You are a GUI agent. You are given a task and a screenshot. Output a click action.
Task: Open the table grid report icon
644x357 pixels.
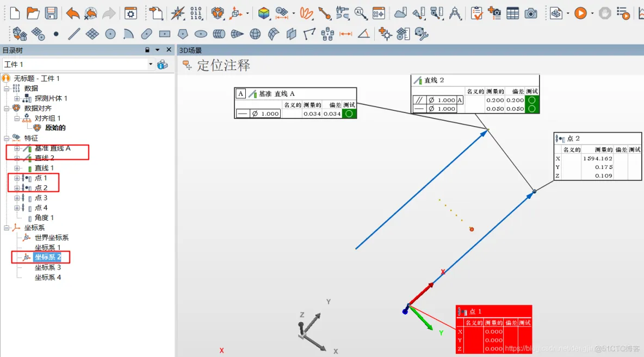pos(512,14)
